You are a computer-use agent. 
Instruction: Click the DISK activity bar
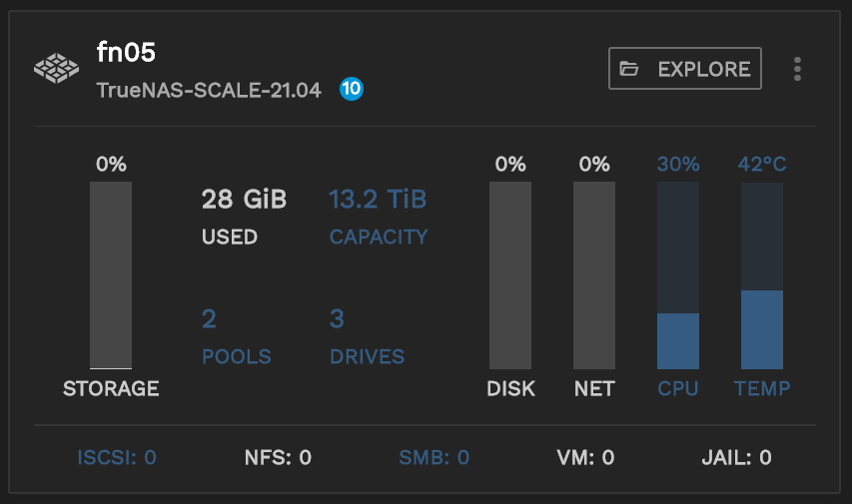(510, 275)
